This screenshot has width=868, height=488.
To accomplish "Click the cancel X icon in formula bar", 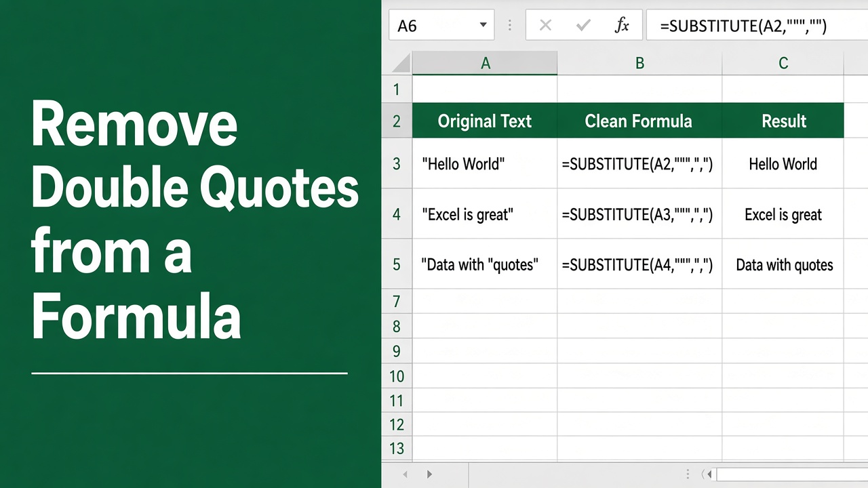I will point(545,26).
